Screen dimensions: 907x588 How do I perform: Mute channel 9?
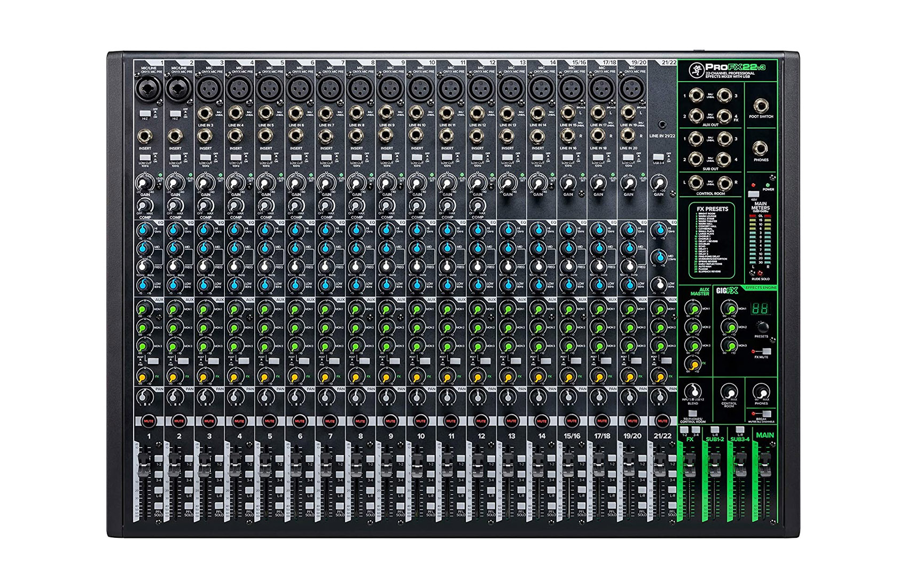click(x=390, y=421)
